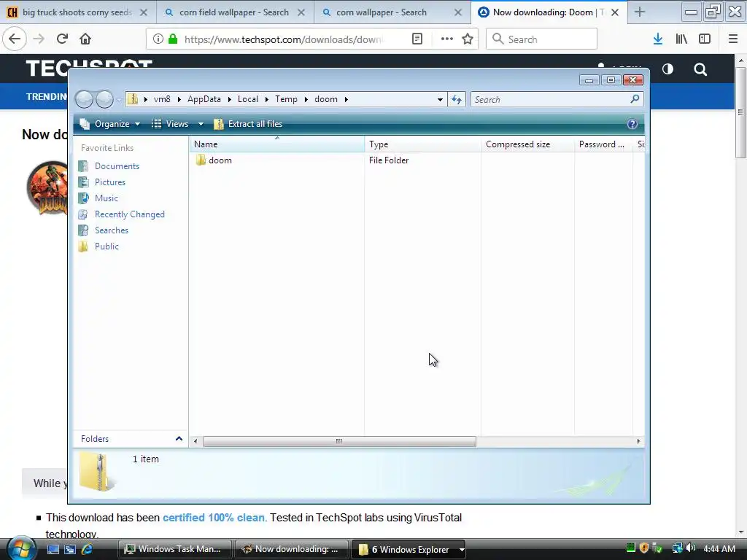Show Firefox downloads arrow panel
Screen dimensions: 747x560
pyautogui.click(x=658, y=39)
